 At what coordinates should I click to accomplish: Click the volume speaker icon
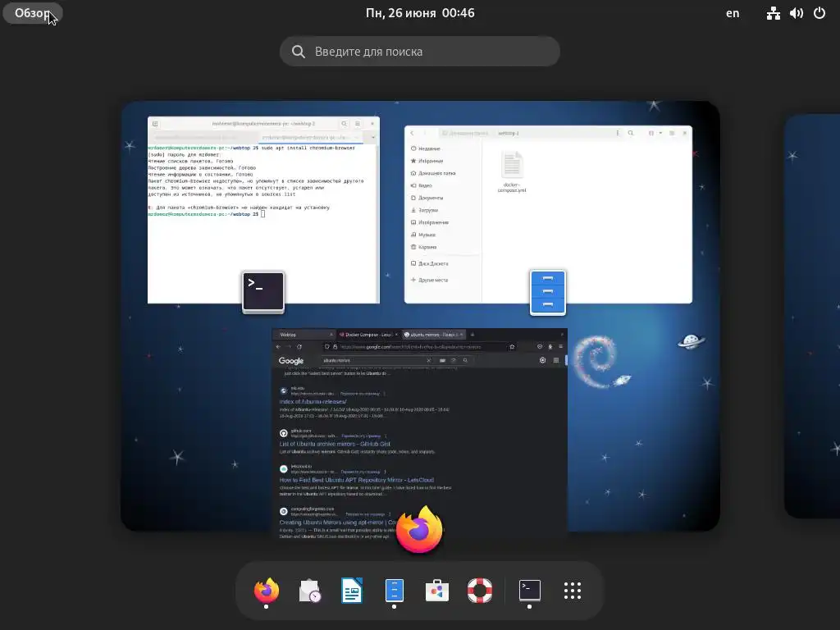pyautogui.click(x=796, y=13)
